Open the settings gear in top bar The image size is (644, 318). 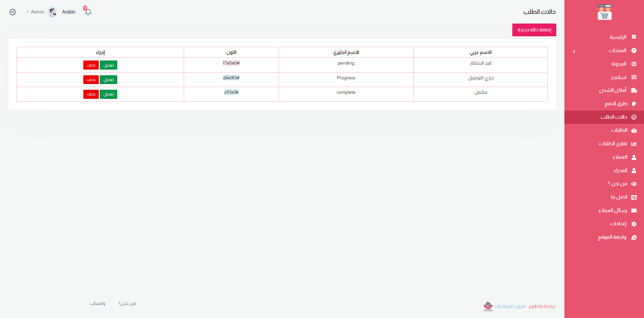tap(13, 12)
